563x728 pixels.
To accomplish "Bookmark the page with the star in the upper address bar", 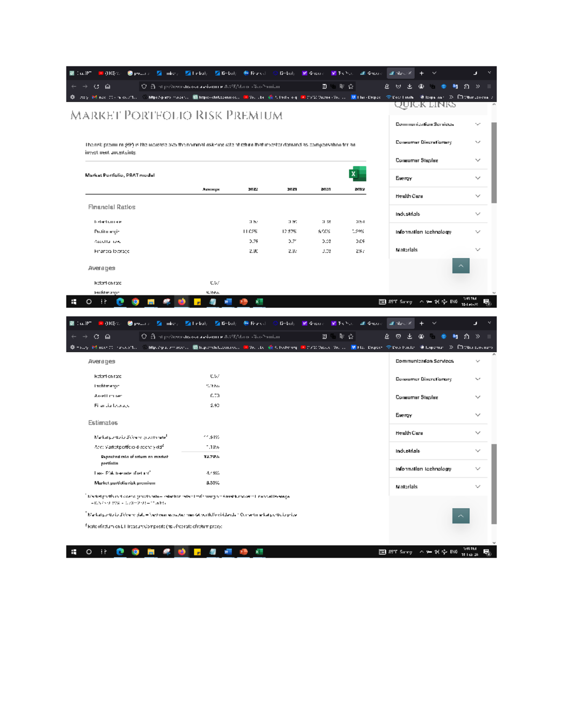I will click(x=350, y=86).
